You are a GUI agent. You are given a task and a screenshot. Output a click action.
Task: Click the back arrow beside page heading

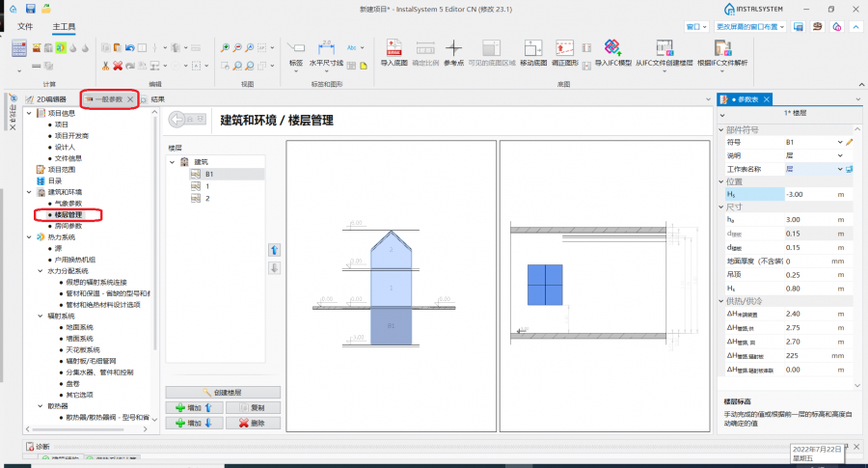tap(187, 120)
